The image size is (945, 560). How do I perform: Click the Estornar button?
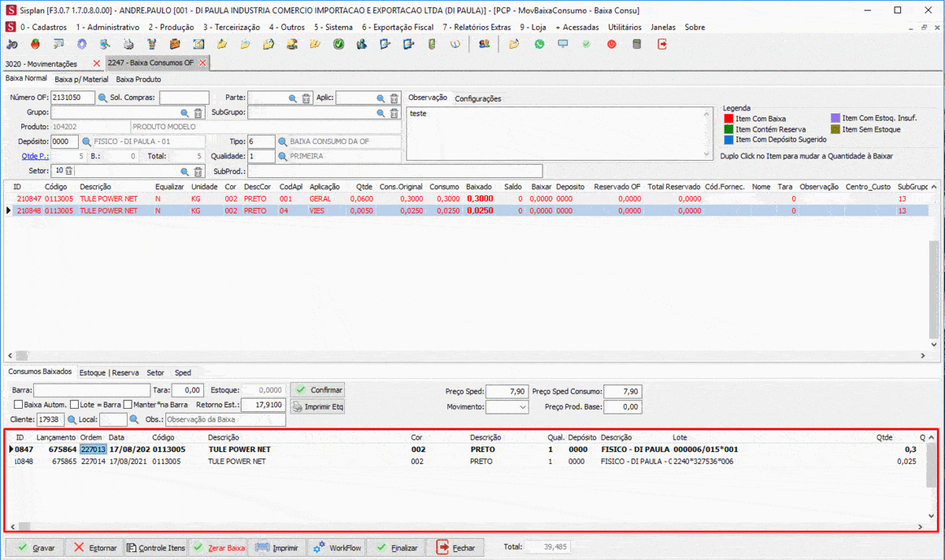point(94,547)
